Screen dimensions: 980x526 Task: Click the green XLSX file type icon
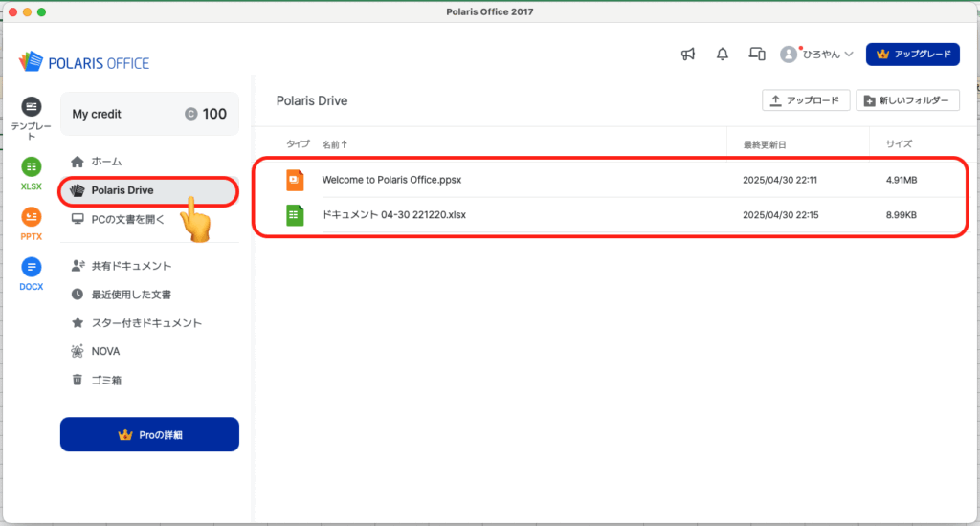pos(295,215)
